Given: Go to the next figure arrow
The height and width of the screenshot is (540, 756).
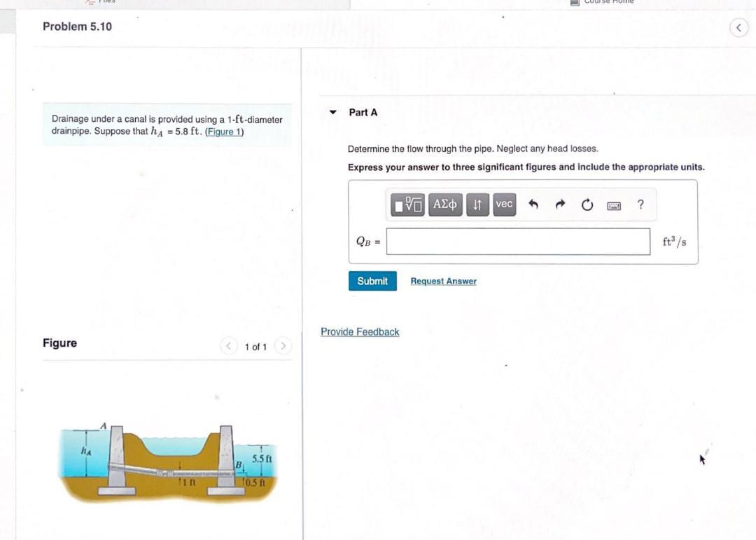Looking at the screenshot, I should click(283, 346).
